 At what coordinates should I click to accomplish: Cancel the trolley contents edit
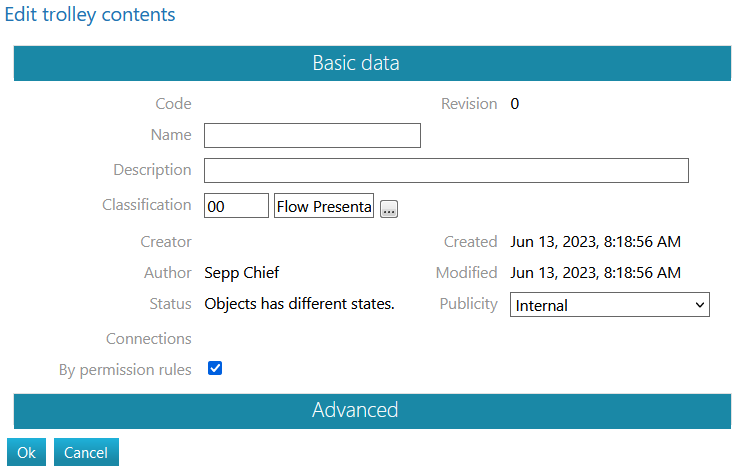86,452
